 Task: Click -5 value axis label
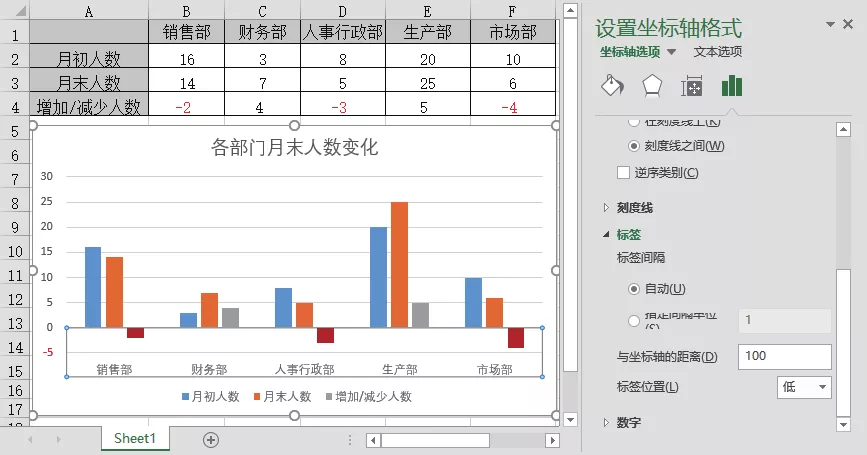click(48, 353)
